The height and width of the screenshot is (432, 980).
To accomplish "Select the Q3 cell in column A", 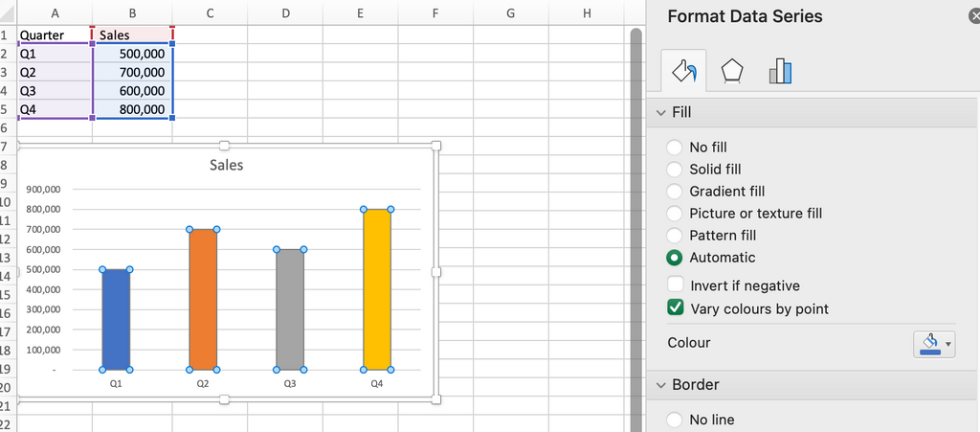I will tap(55, 90).
